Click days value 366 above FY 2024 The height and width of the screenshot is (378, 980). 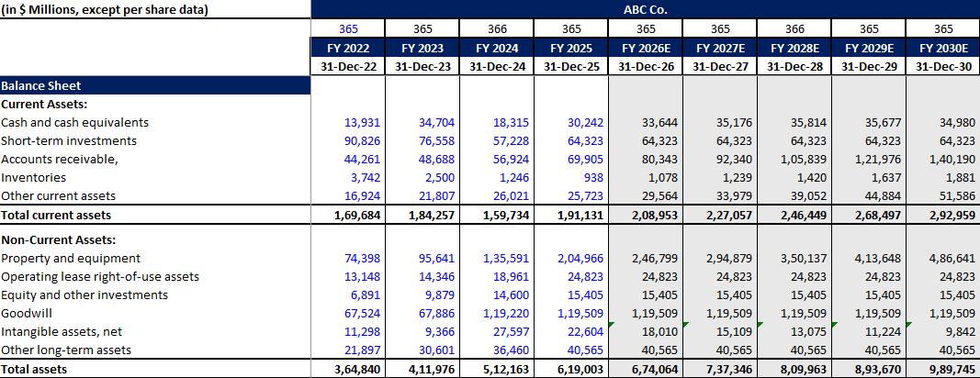tap(497, 28)
